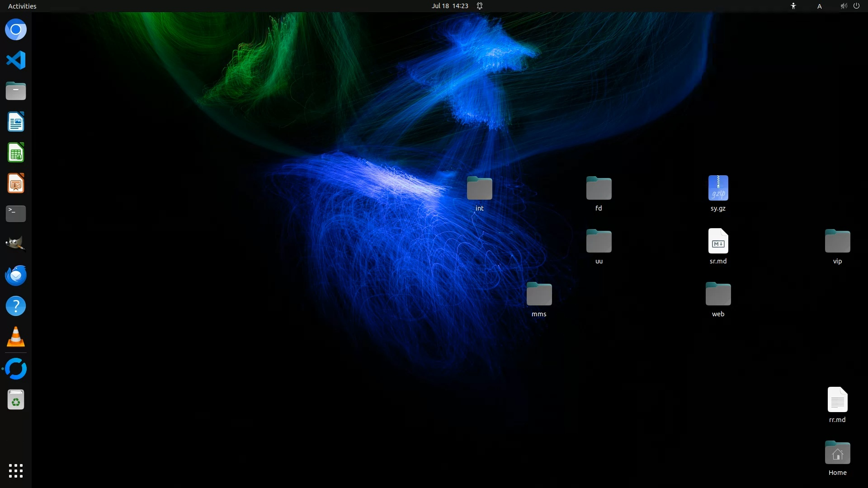The image size is (868, 488).
Task: Open the Trash in dock
Action: (x=16, y=400)
